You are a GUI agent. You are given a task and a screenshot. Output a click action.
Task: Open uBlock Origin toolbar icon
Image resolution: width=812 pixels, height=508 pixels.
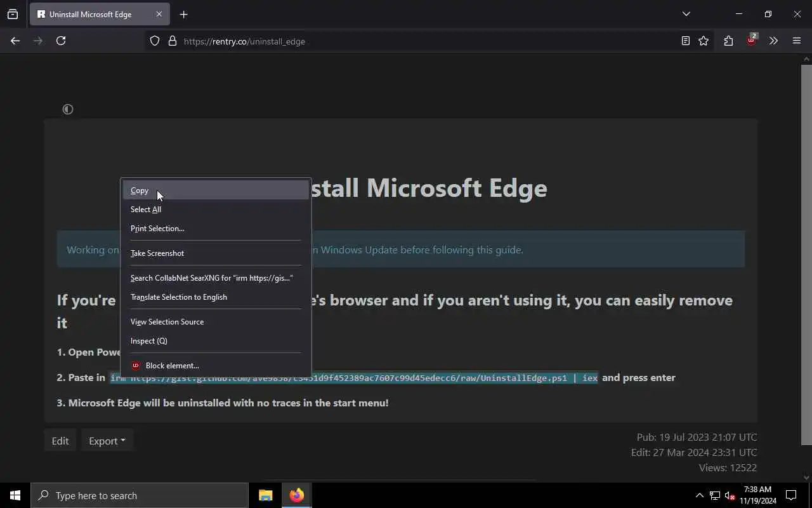tap(752, 40)
